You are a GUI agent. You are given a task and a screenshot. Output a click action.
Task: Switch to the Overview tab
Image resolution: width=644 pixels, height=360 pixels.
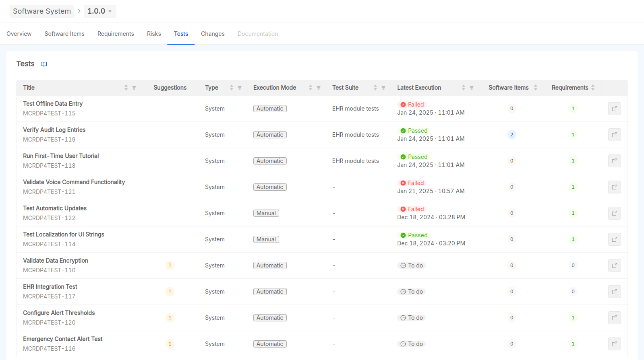tap(19, 34)
